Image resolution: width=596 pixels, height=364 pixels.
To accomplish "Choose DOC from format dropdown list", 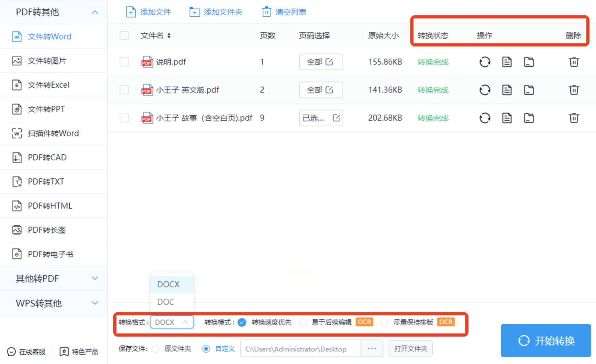I will pos(166,302).
